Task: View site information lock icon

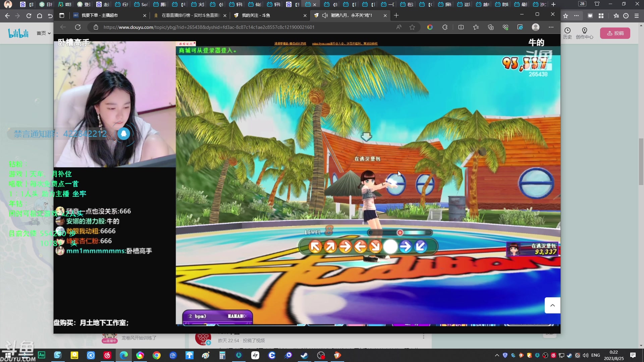Action: [96, 27]
